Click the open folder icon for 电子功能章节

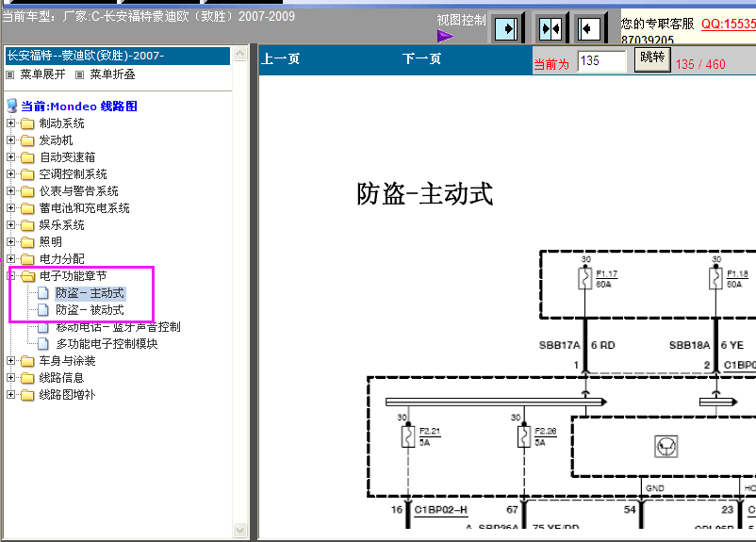(x=28, y=276)
